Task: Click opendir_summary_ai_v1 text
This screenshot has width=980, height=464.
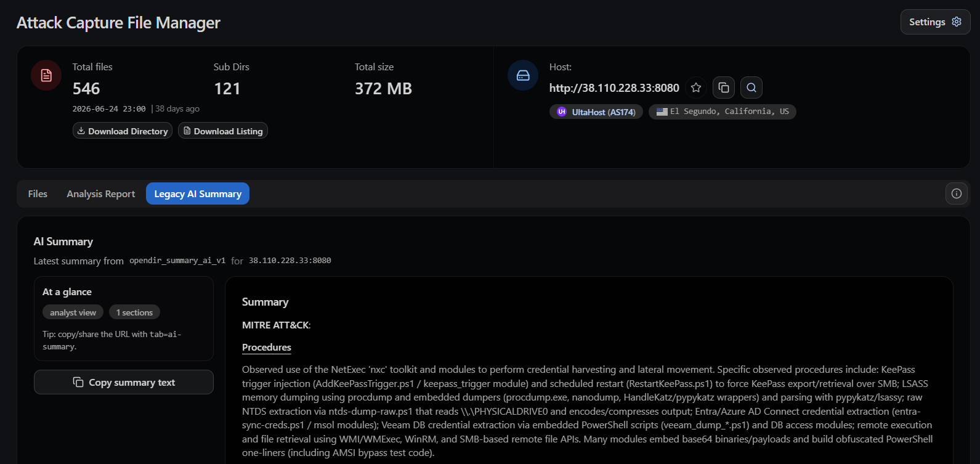Action: 177,261
